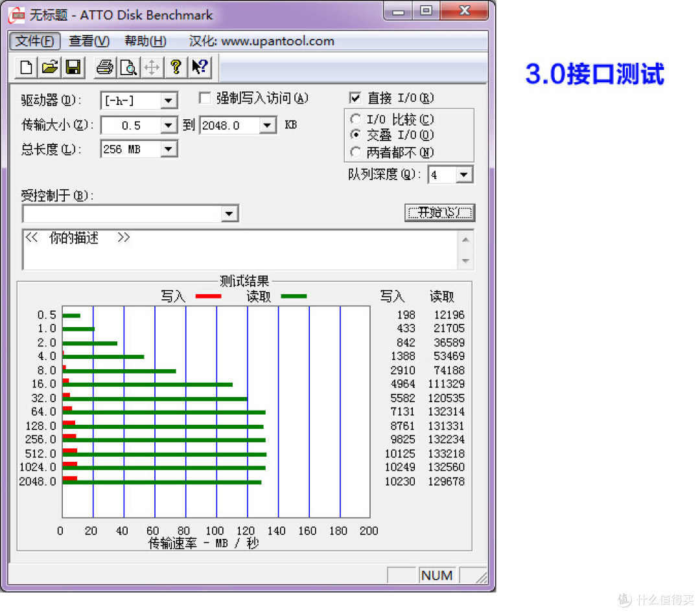Click the window resize grip corner
The image size is (700, 614).
481,577
